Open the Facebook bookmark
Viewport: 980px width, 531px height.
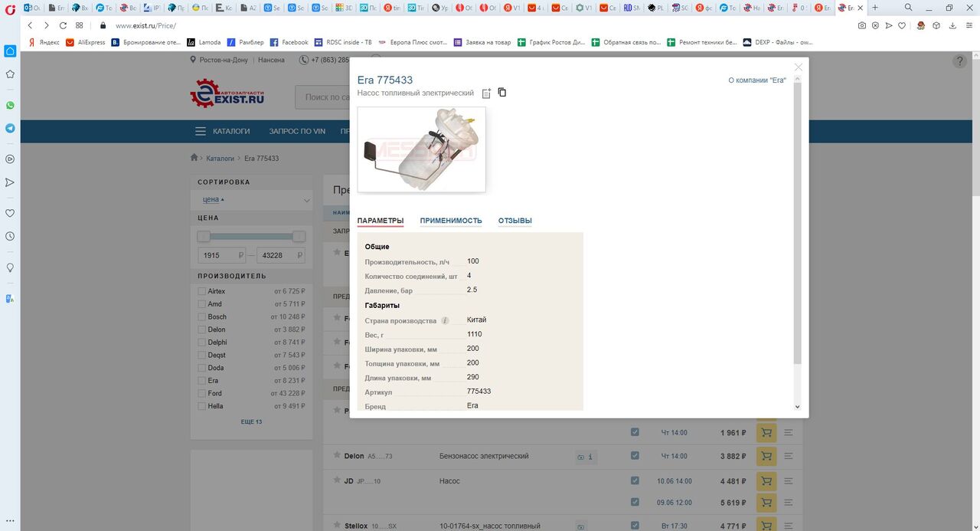289,42
